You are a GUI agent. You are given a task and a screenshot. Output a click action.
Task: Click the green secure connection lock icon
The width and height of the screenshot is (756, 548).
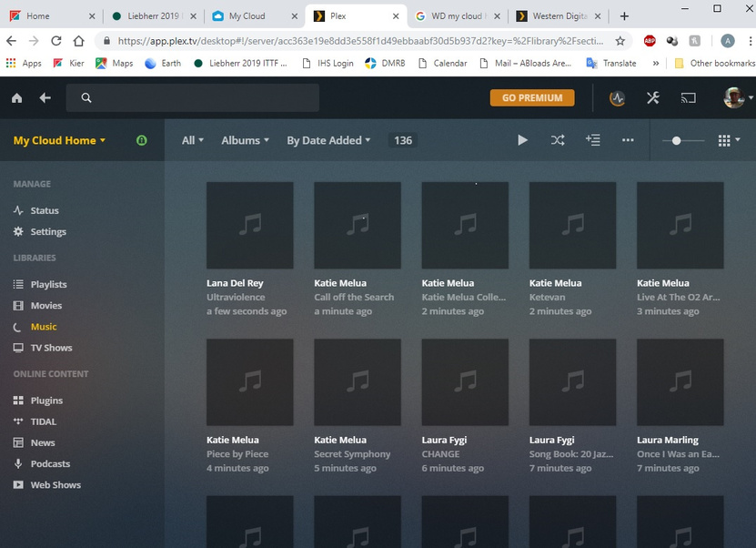(142, 140)
